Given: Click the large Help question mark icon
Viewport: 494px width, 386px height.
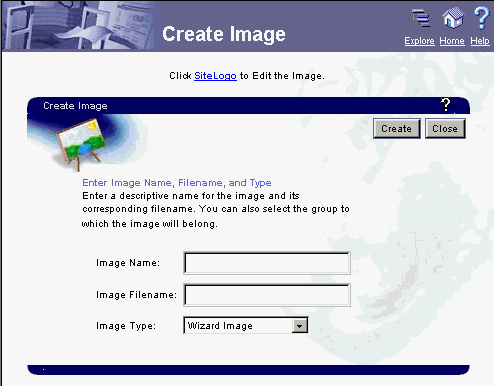Looking at the screenshot, I should point(481,18).
